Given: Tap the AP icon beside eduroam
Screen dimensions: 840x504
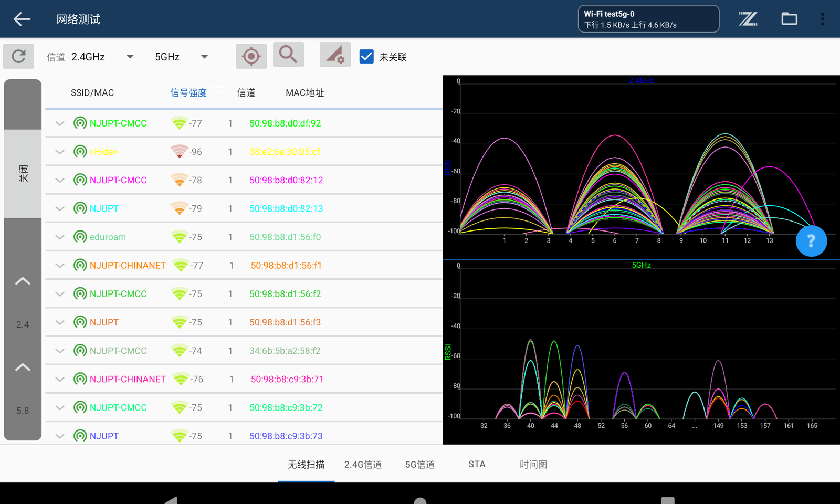Looking at the screenshot, I should (x=80, y=237).
